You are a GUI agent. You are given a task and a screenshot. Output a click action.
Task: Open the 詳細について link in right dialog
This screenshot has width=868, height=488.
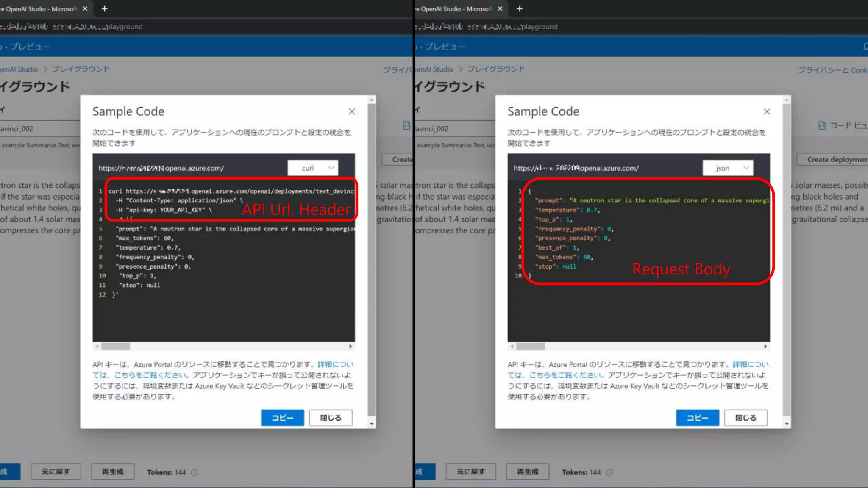click(750, 364)
